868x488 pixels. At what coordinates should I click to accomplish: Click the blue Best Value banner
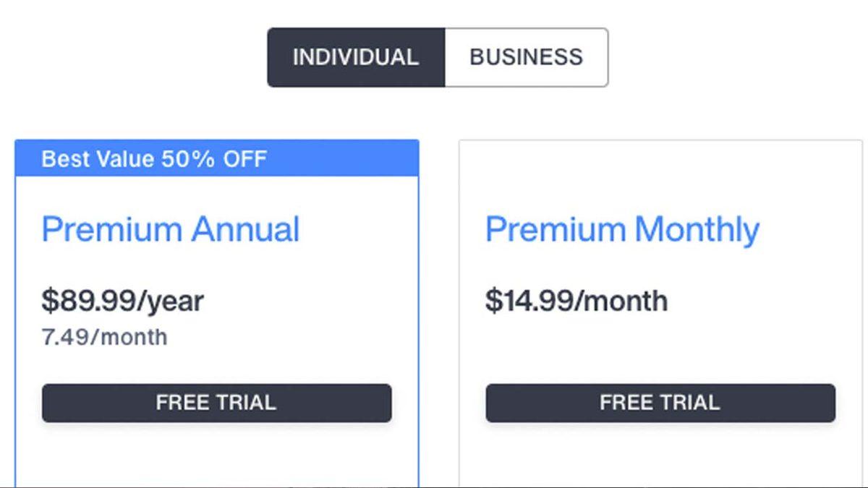(x=340, y=158)
